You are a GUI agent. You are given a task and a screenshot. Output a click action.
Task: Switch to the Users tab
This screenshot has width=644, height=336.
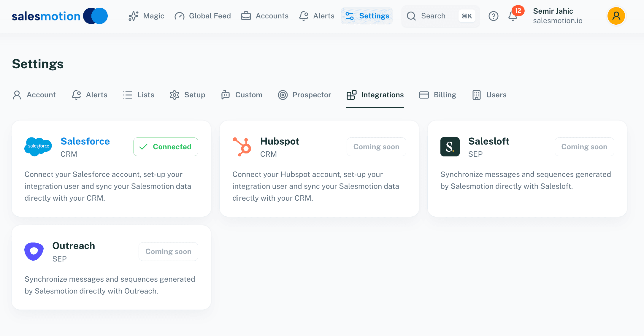click(x=489, y=95)
